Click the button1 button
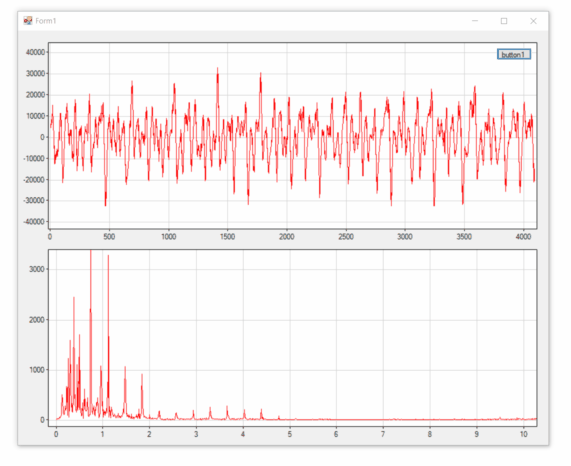 point(514,55)
